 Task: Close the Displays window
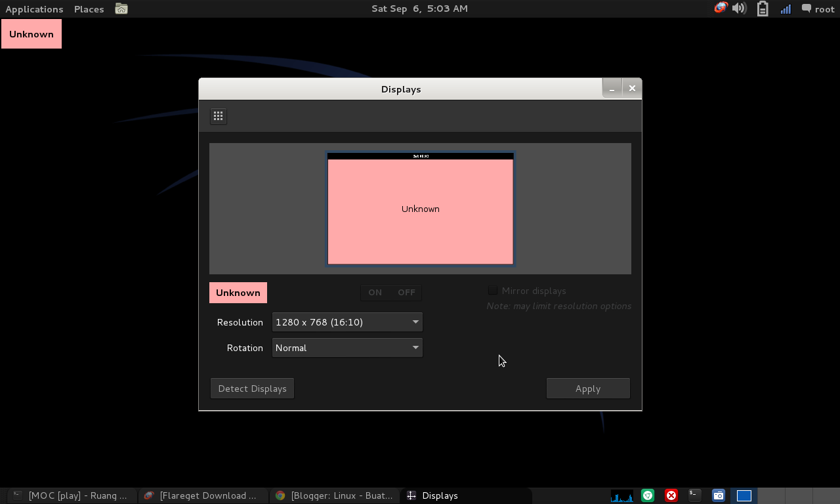coord(632,88)
